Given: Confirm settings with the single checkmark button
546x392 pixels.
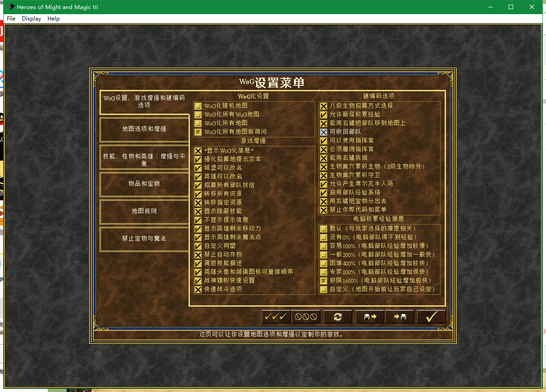Looking at the screenshot, I should pos(431,316).
